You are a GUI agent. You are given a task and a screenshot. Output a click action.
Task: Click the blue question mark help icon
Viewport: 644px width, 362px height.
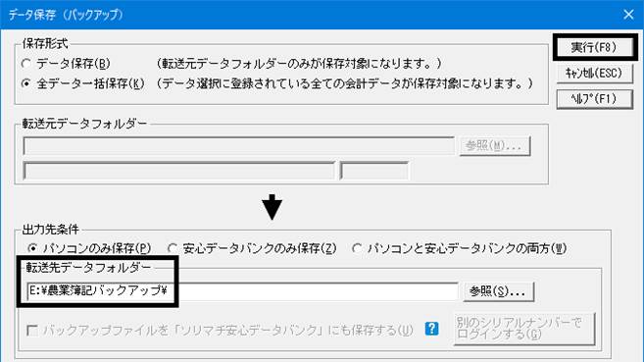(431, 329)
